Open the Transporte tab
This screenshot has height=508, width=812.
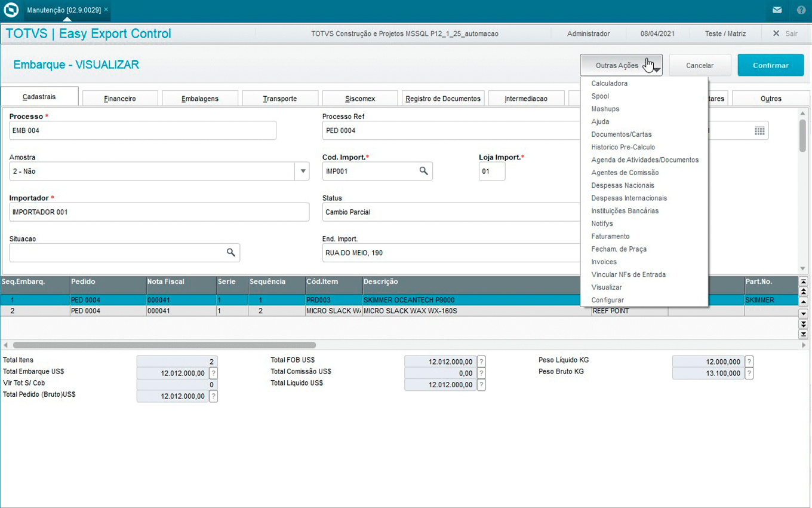279,99
